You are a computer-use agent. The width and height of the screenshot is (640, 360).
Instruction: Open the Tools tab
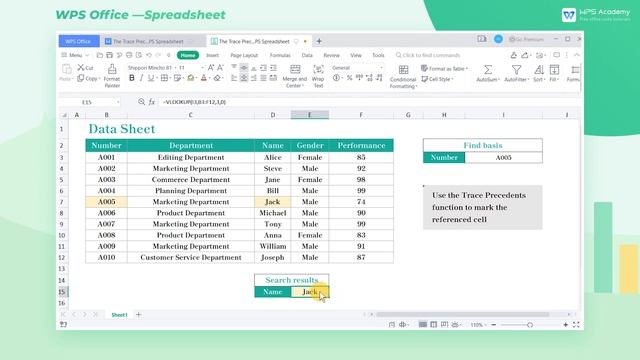pyautogui.click(x=378, y=55)
